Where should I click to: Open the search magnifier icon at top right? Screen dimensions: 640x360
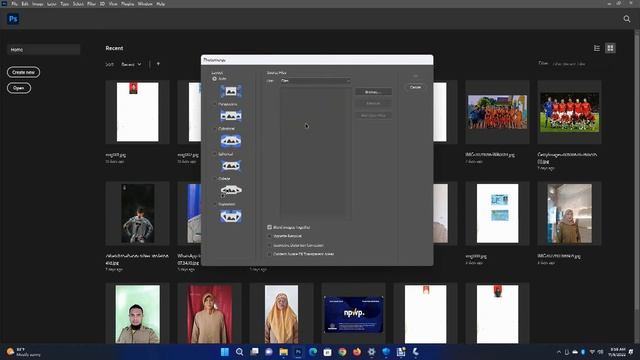point(627,19)
